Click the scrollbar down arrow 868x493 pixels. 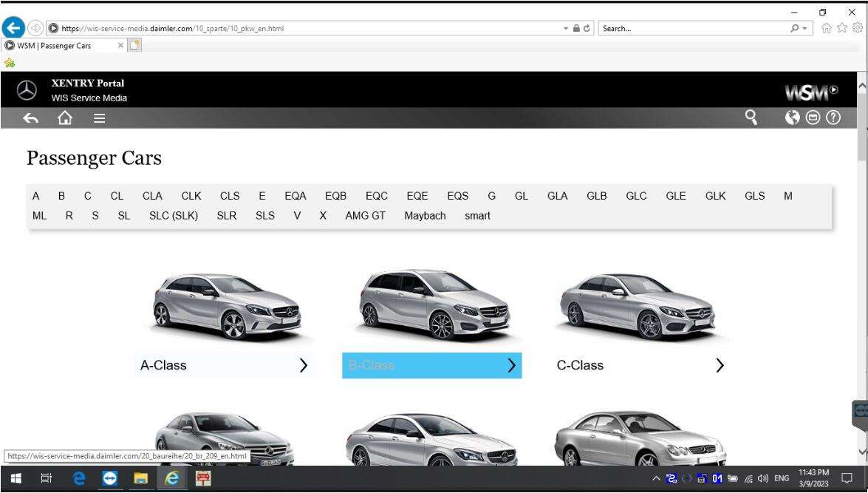coord(863,452)
